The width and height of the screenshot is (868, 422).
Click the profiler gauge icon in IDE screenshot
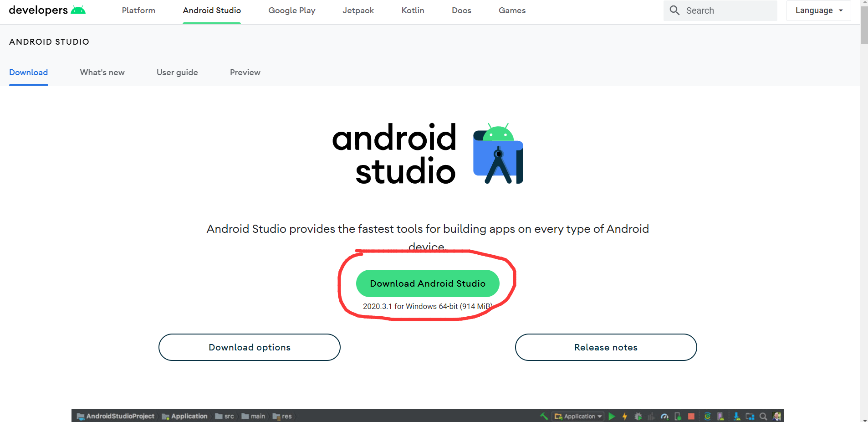pos(664,416)
